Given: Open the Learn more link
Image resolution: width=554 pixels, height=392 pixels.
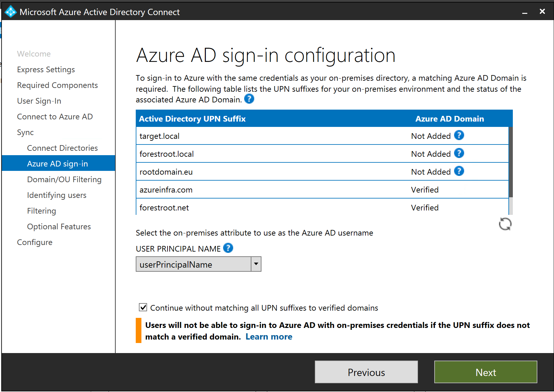Looking at the screenshot, I should pyautogui.click(x=269, y=337).
